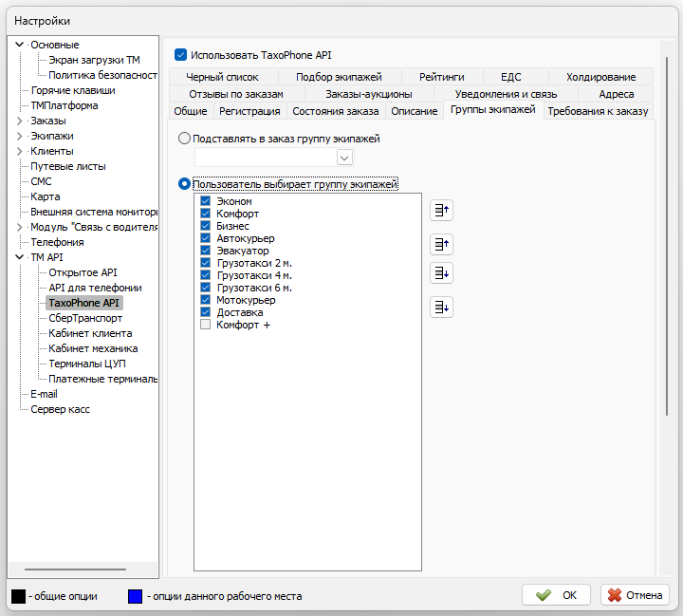The image size is (683, 616).
Task: Uncheck 'Грузотакси 4 м.' in the list
Action: [x=205, y=275]
